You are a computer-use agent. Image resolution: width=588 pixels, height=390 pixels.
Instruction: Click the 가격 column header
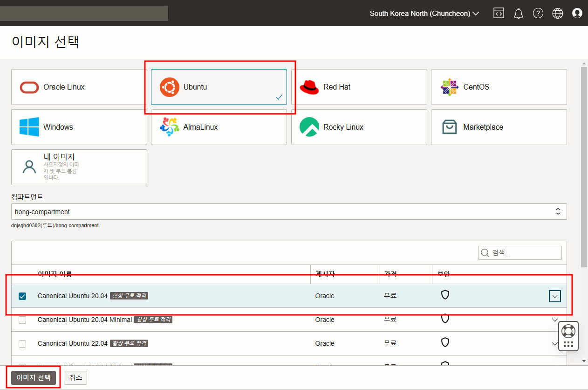[390, 274]
